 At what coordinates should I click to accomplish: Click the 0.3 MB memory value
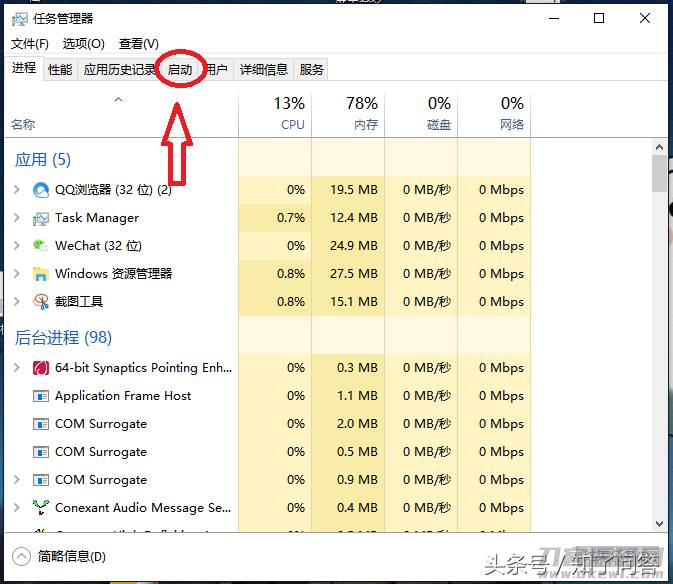pyautogui.click(x=357, y=368)
